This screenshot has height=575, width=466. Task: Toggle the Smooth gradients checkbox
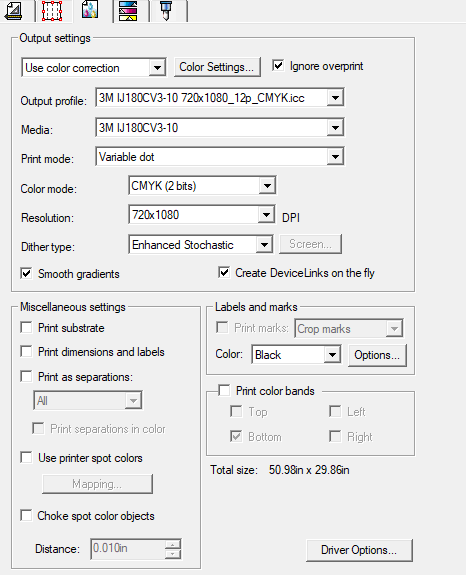tap(26, 274)
